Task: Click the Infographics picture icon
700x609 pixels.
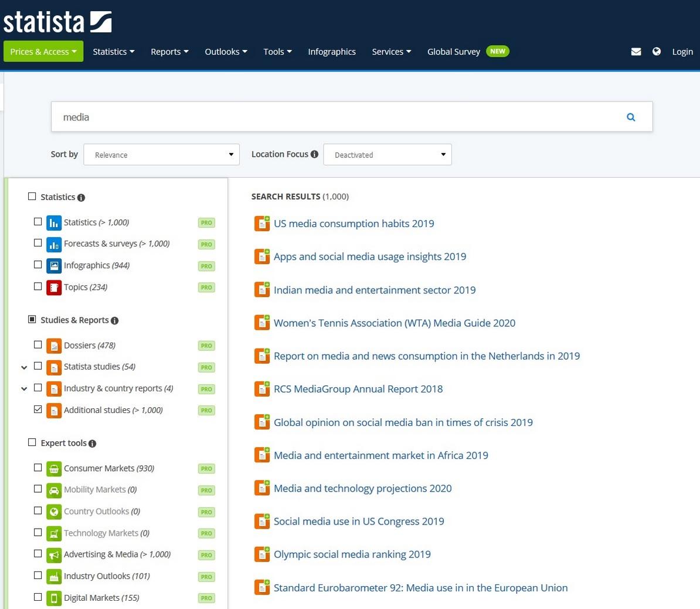Action: click(x=54, y=266)
